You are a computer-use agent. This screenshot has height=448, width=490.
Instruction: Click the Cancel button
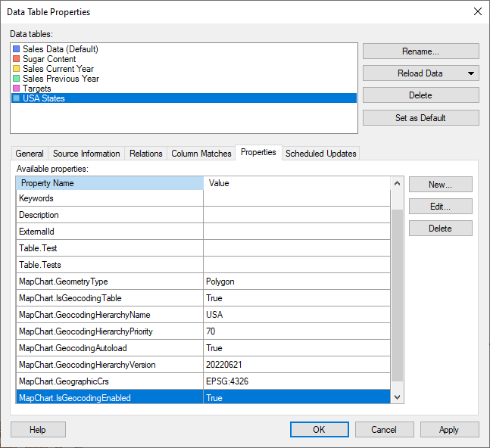[384, 430]
